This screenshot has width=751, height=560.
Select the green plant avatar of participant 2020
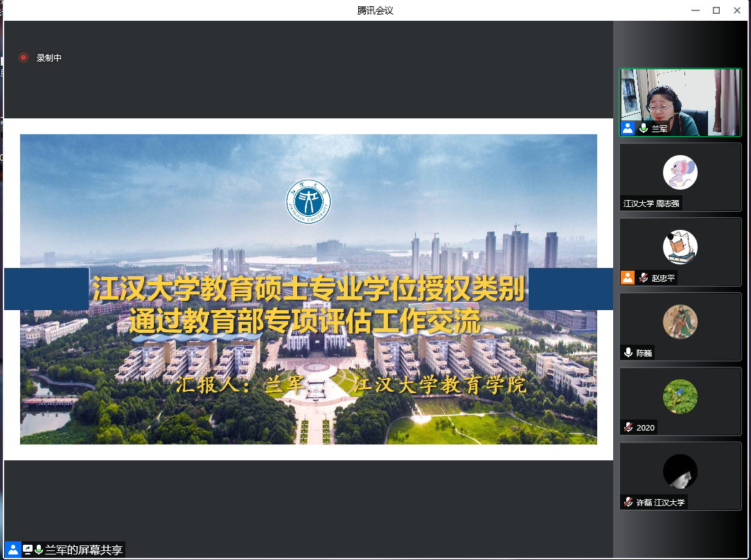[680, 397]
